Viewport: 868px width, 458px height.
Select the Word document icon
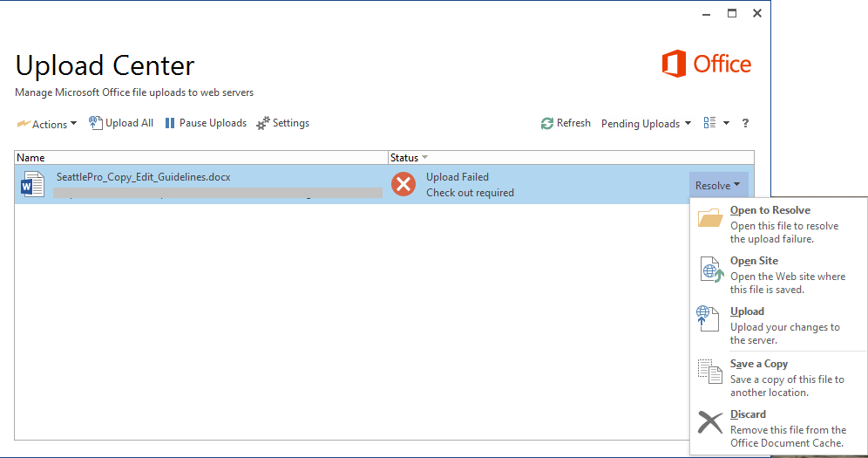tap(32, 184)
